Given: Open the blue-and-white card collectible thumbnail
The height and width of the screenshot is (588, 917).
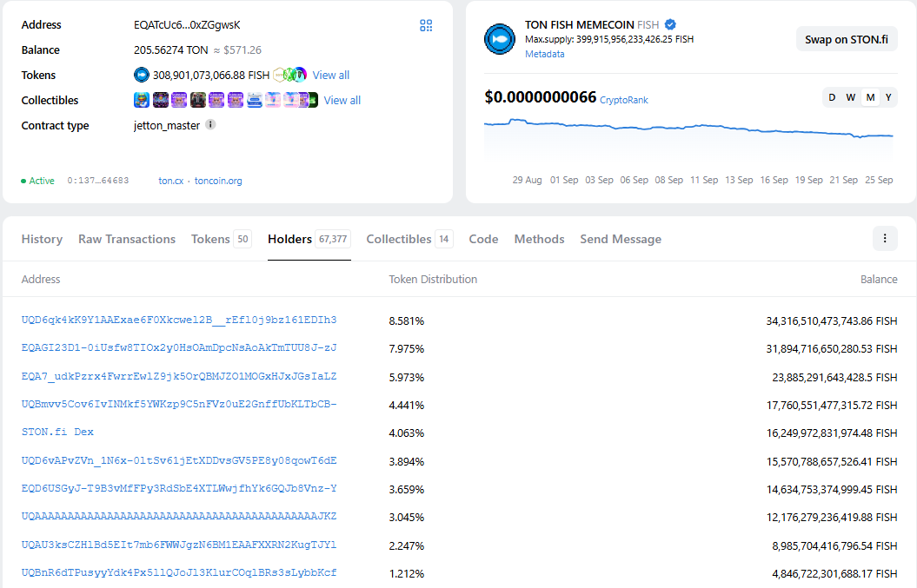Looking at the screenshot, I should 255,100.
